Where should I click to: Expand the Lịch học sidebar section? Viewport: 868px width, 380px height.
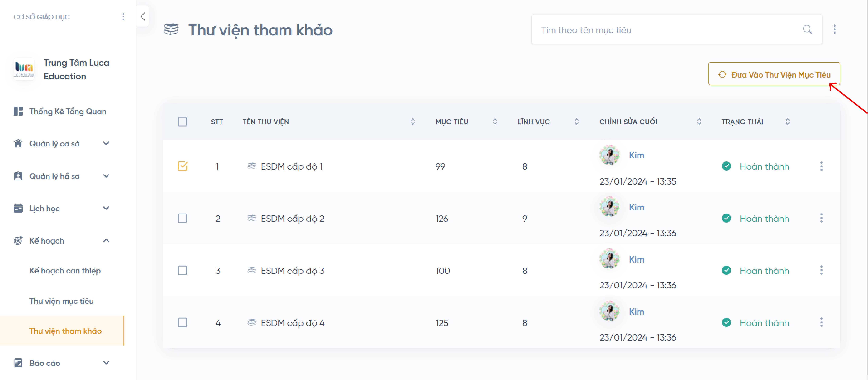click(x=106, y=208)
